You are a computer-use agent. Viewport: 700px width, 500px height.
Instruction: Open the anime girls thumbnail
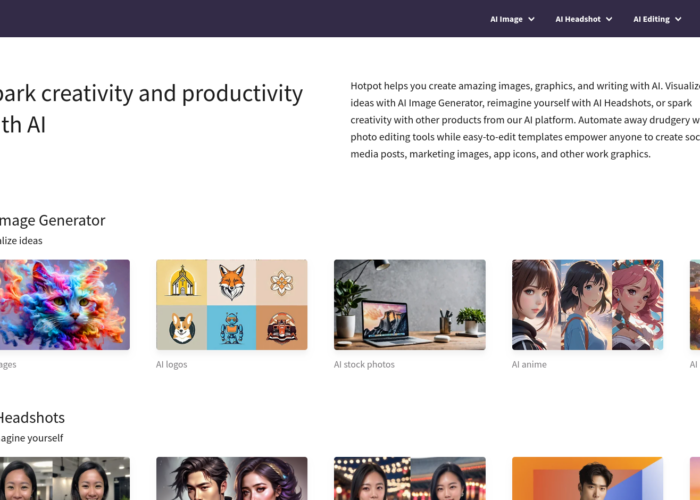(588, 304)
